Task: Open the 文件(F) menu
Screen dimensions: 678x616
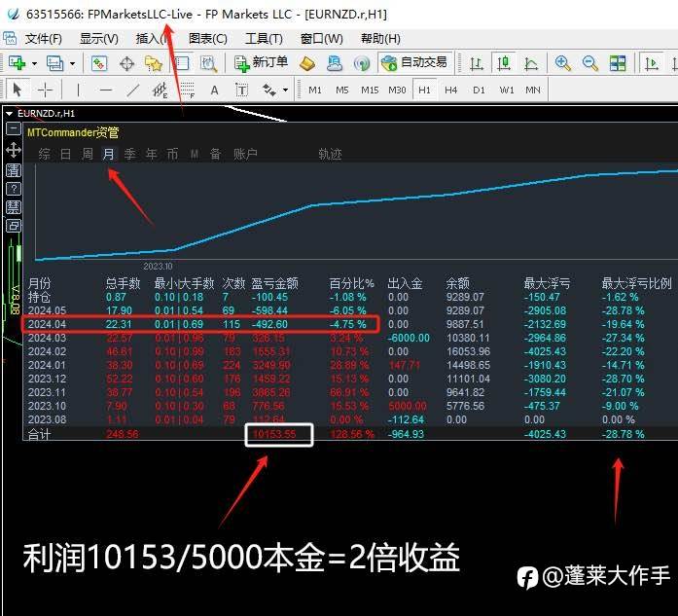Action: coord(43,39)
